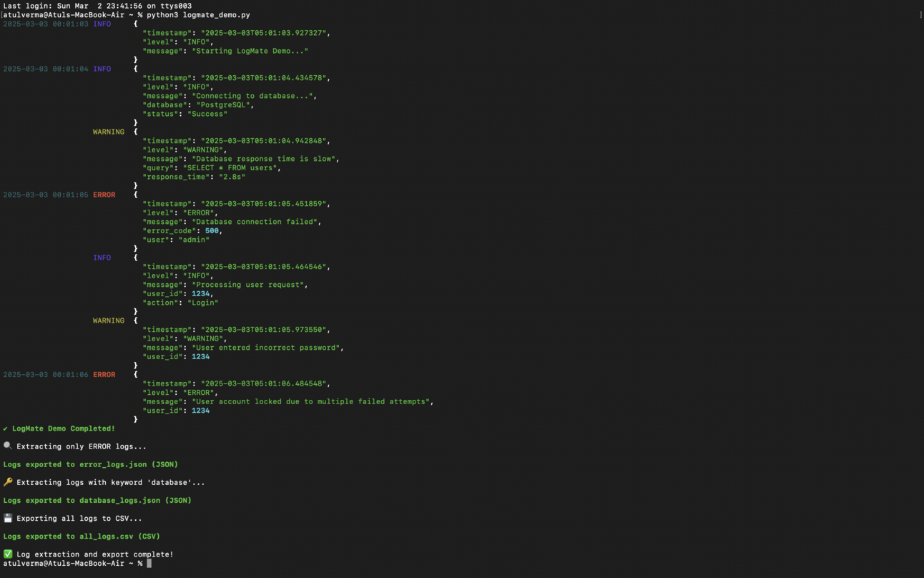
Task: Click the error_code value 500 in the JSON output
Action: (x=212, y=230)
